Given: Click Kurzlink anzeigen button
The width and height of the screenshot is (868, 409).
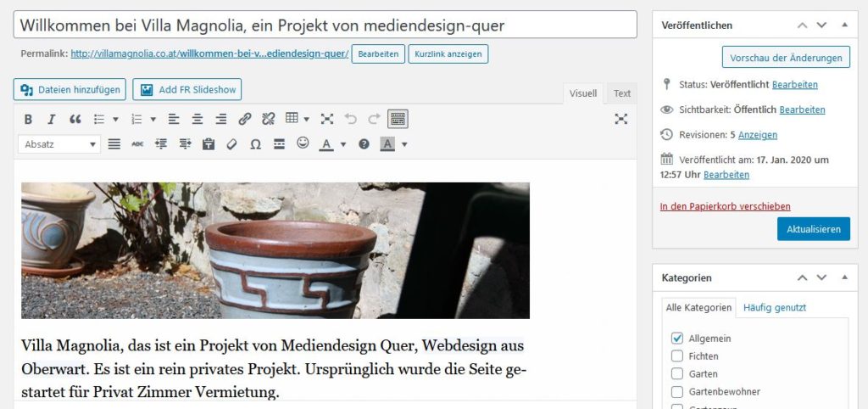Looking at the screenshot, I should 448,54.
